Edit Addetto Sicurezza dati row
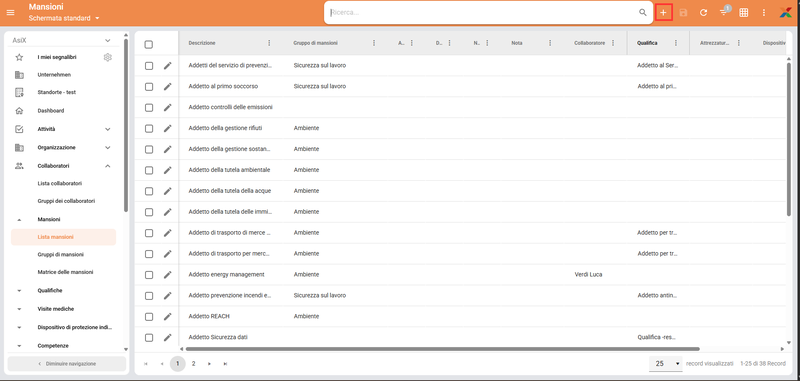 point(167,338)
